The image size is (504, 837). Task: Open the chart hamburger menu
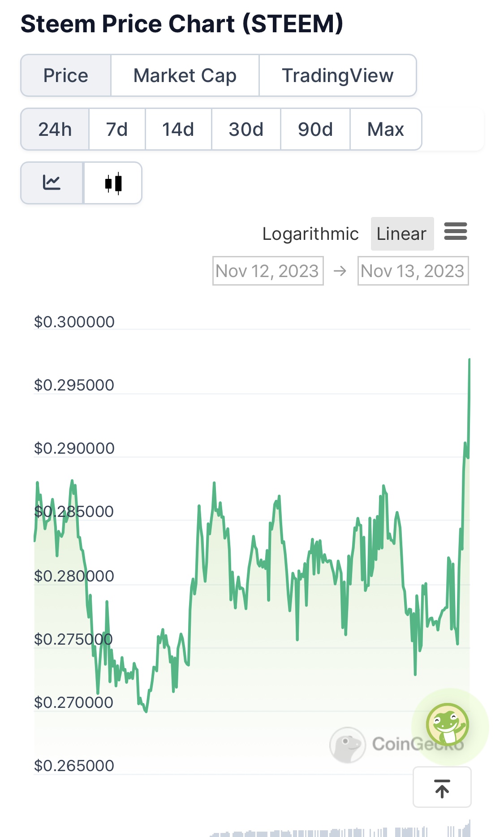pyautogui.click(x=456, y=231)
